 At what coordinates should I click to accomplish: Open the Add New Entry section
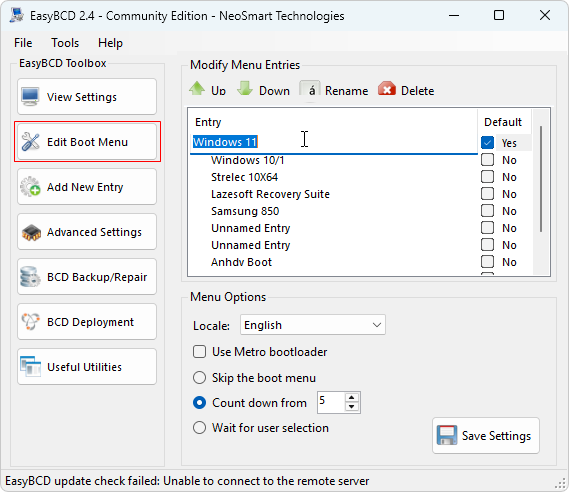(87, 187)
